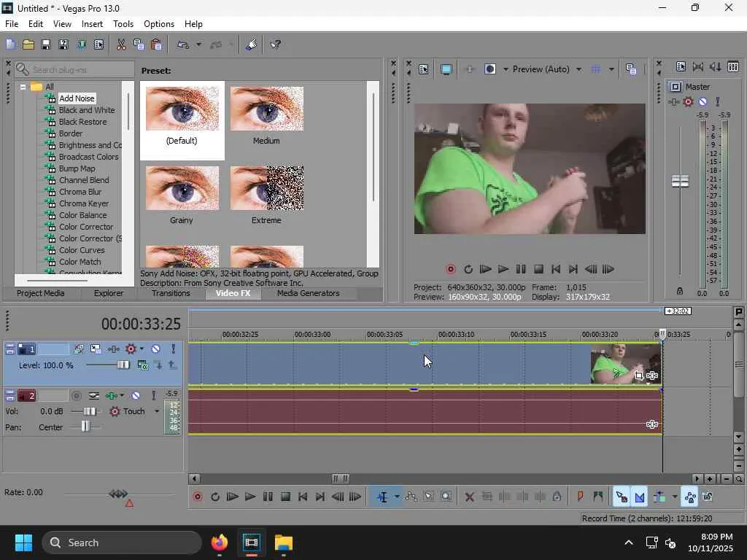
Task: Click the Cut scissors icon in toolbar
Action: 121,44
